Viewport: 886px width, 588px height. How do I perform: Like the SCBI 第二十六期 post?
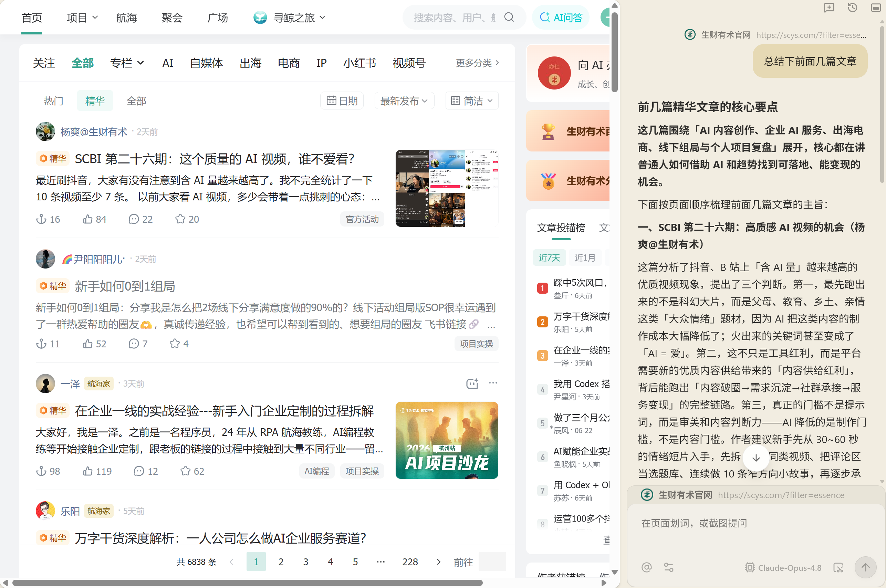[88, 219]
